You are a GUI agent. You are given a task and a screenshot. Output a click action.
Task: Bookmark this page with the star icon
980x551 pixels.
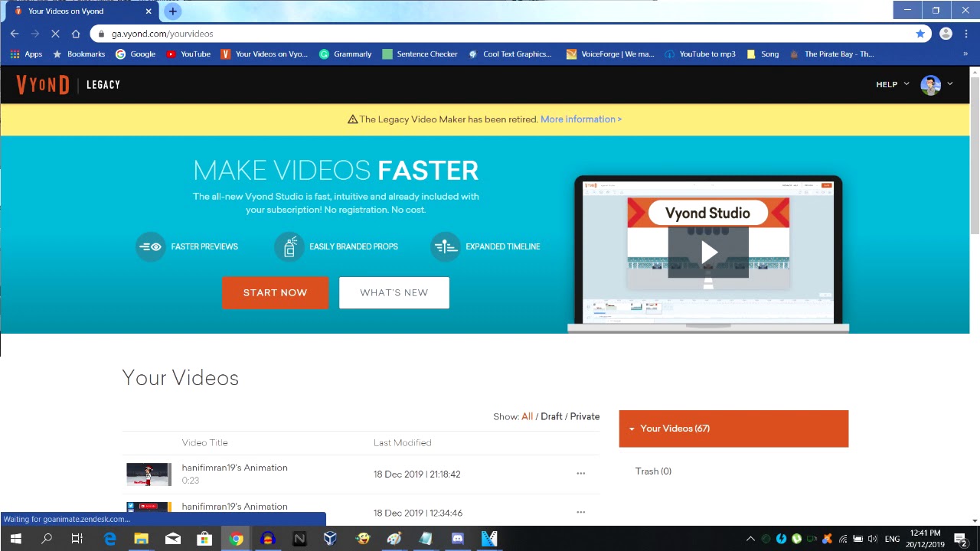(x=920, y=34)
